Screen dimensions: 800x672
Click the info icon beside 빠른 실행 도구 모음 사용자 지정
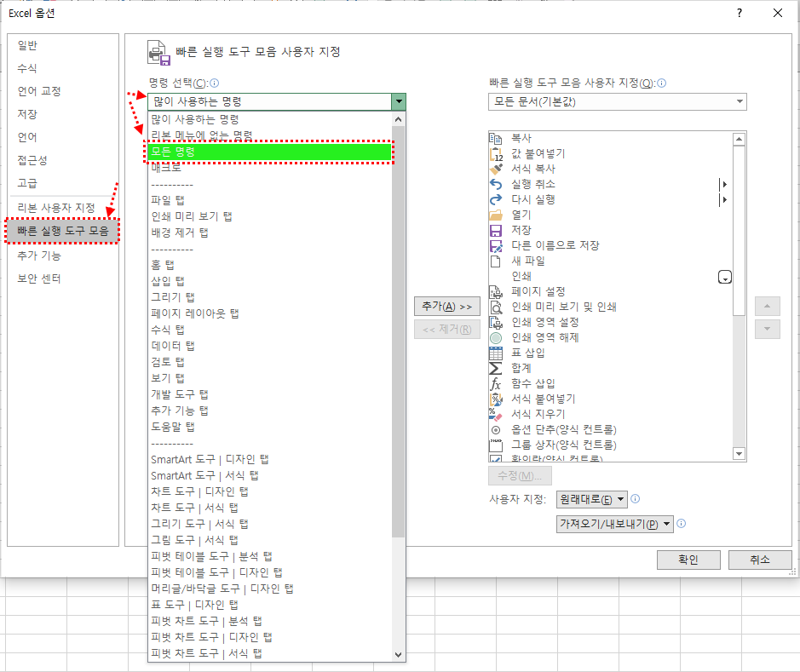[x=662, y=83]
